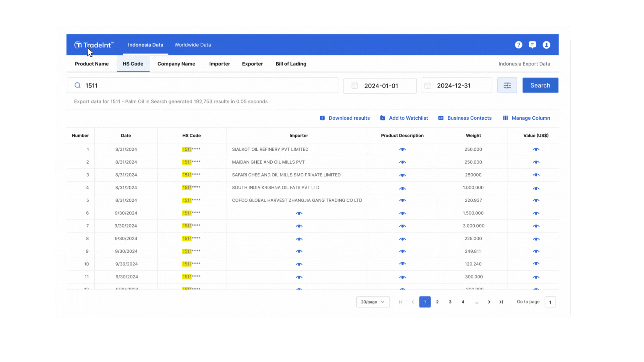Screen dimensions: 644x362
Task: Click the search magnifier icon
Action: click(x=77, y=85)
